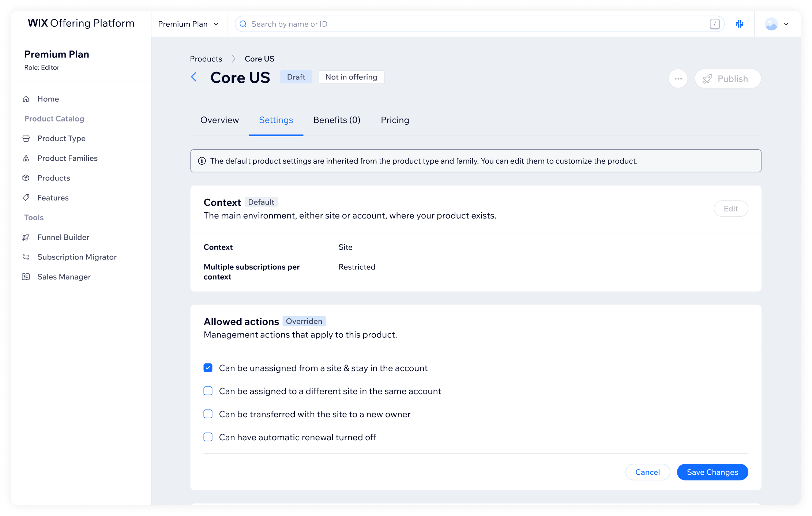Check 'Can be transferred with the site'

208,414
